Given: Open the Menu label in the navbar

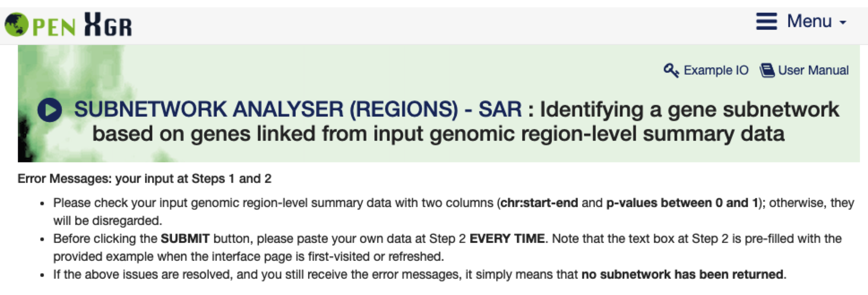Looking at the screenshot, I should click(809, 21).
